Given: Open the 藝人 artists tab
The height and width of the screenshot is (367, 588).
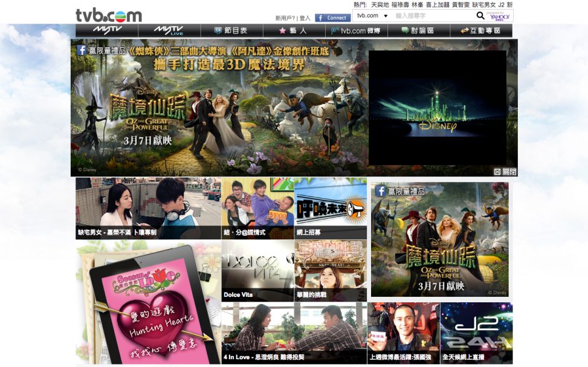Looking at the screenshot, I should pos(294,30).
